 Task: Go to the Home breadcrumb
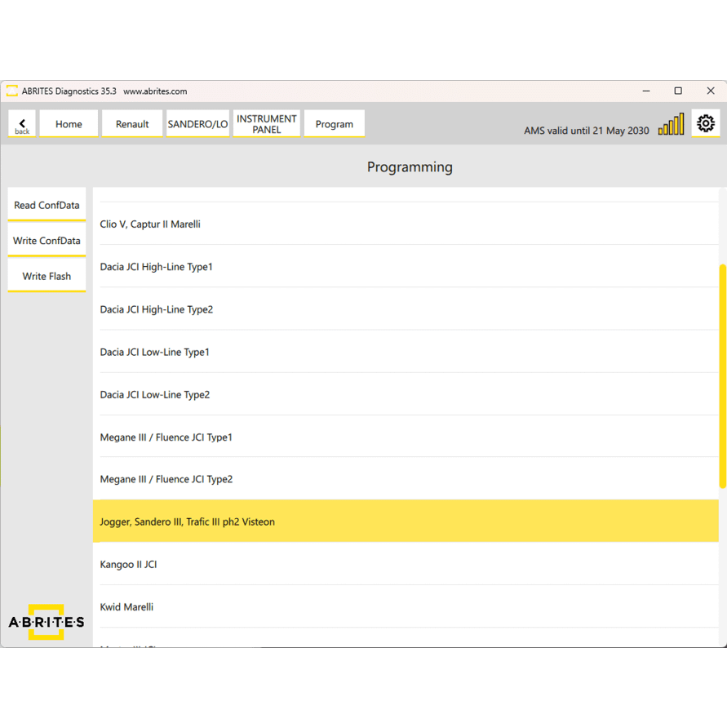click(x=69, y=124)
